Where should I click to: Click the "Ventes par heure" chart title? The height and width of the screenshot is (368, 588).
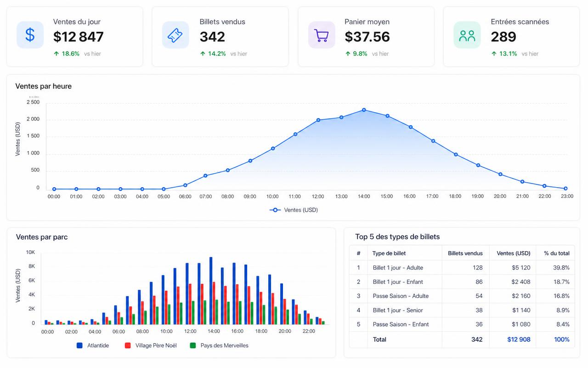pos(44,86)
